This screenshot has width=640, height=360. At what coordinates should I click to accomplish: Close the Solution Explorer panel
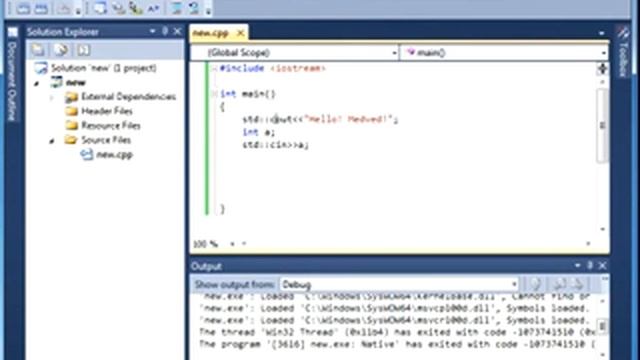pos(178,31)
